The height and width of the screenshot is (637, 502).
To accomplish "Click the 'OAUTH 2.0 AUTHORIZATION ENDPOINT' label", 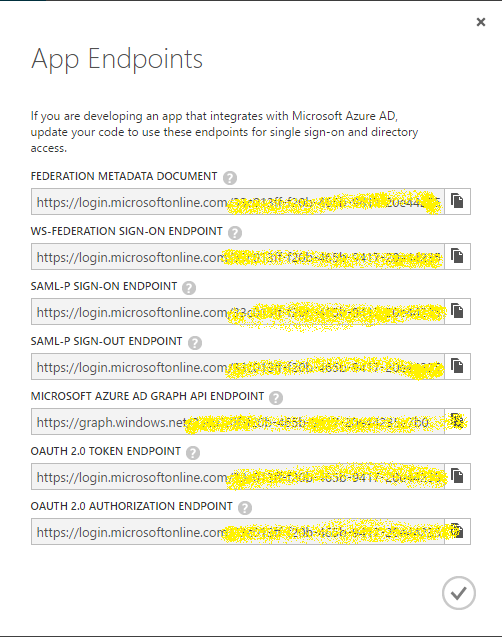I will (x=132, y=506).
